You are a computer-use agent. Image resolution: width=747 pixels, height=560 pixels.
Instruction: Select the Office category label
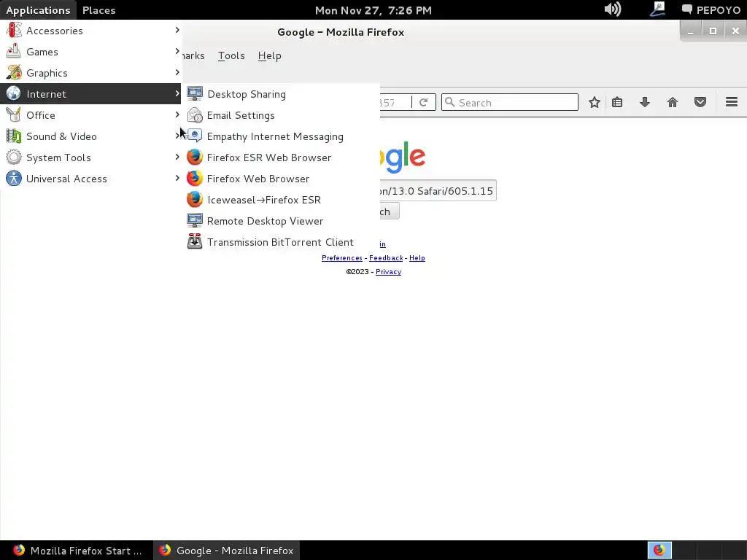(41, 115)
